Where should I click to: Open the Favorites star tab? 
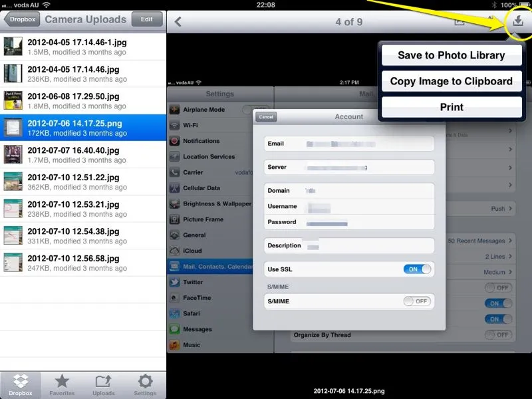[62, 384]
